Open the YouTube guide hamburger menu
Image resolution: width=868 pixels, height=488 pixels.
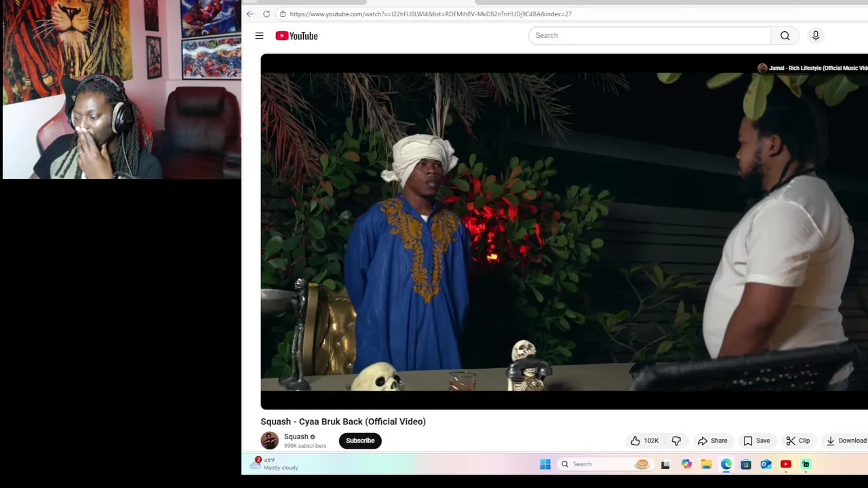259,36
